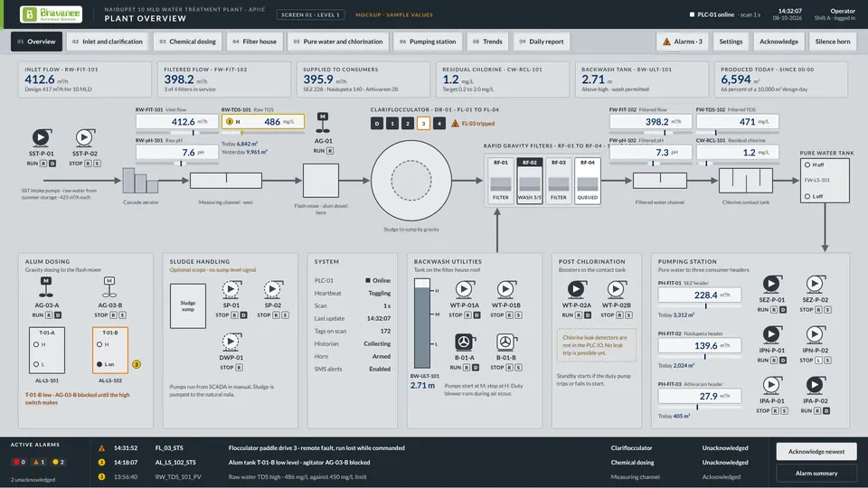Go to Pure water and chlorination tab
The height and width of the screenshot is (488, 868).
(x=338, y=42)
